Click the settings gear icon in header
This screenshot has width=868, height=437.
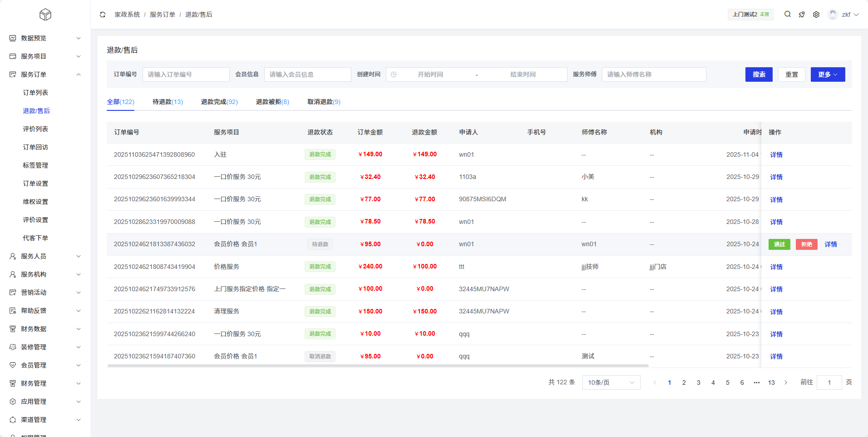pos(816,15)
